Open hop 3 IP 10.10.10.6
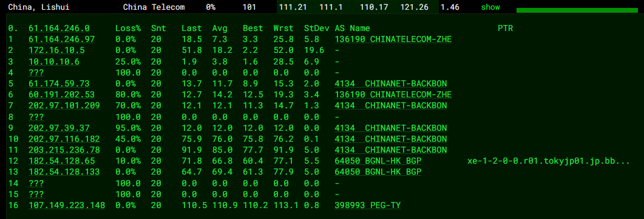 [x=54, y=61]
